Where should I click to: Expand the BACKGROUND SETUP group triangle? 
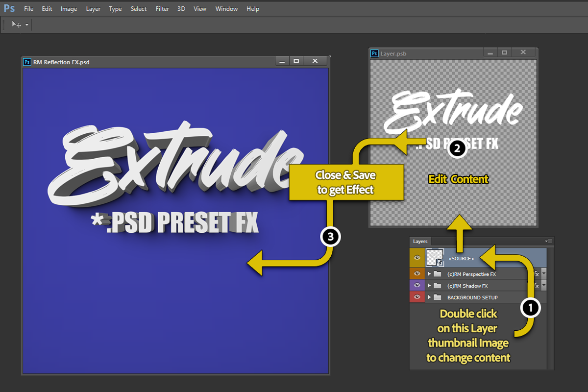click(429, 297)
